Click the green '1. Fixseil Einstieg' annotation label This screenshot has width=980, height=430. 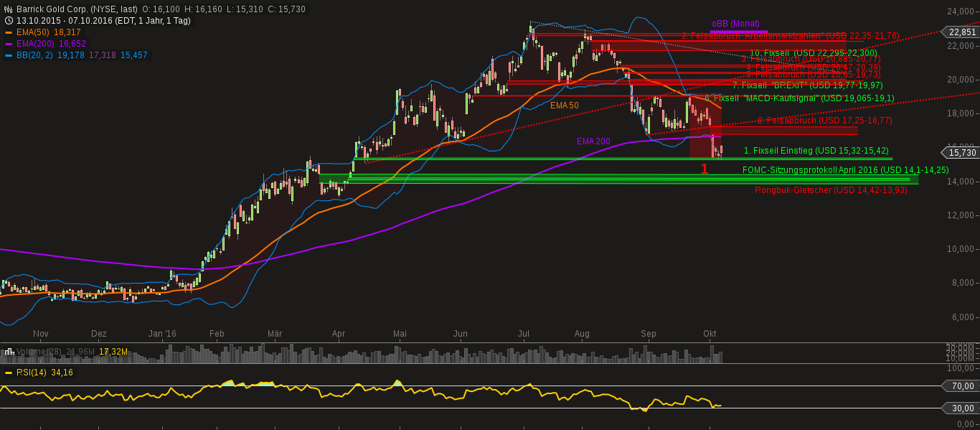point(816,151)
